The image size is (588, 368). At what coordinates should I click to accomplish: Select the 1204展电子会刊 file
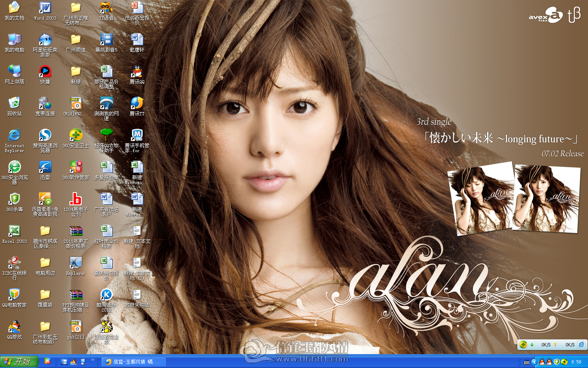(76, 205)
